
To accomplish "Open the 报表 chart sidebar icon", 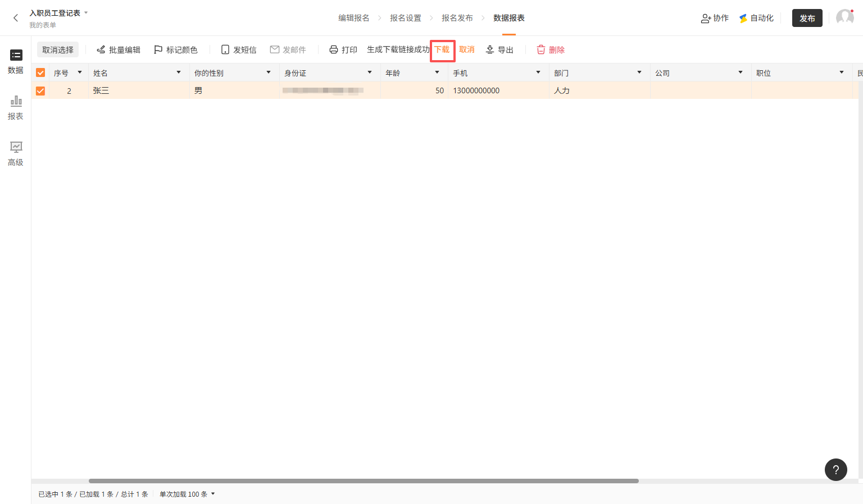I will pos(16,107).
